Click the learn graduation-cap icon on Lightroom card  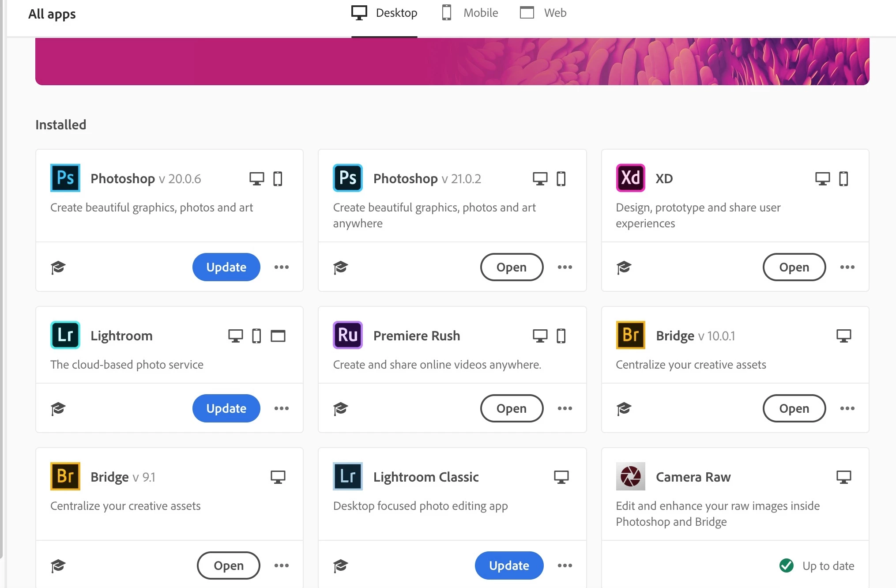(58, 408)
